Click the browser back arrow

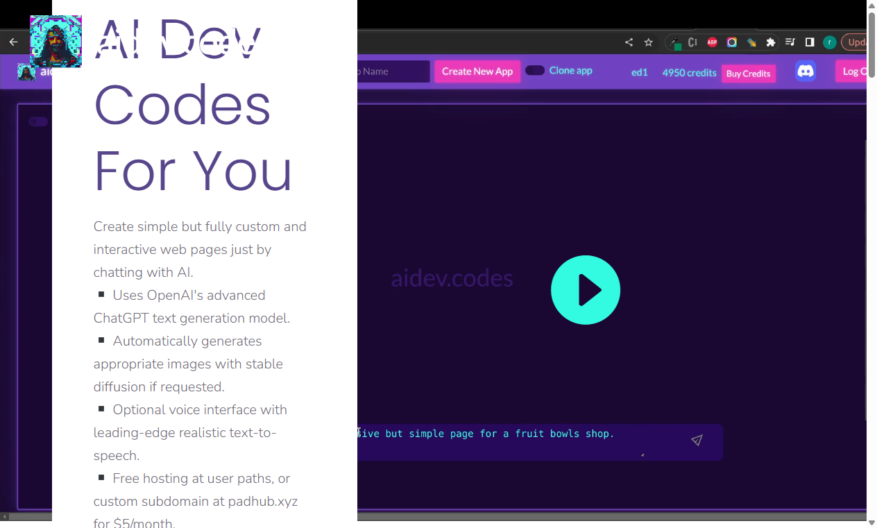click(x=13, y=42)
